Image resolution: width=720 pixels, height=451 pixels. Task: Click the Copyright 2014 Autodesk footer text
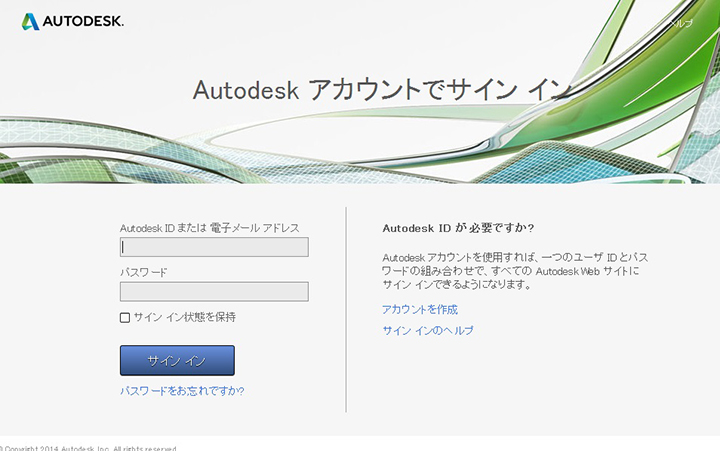click(x=88, y=448)
